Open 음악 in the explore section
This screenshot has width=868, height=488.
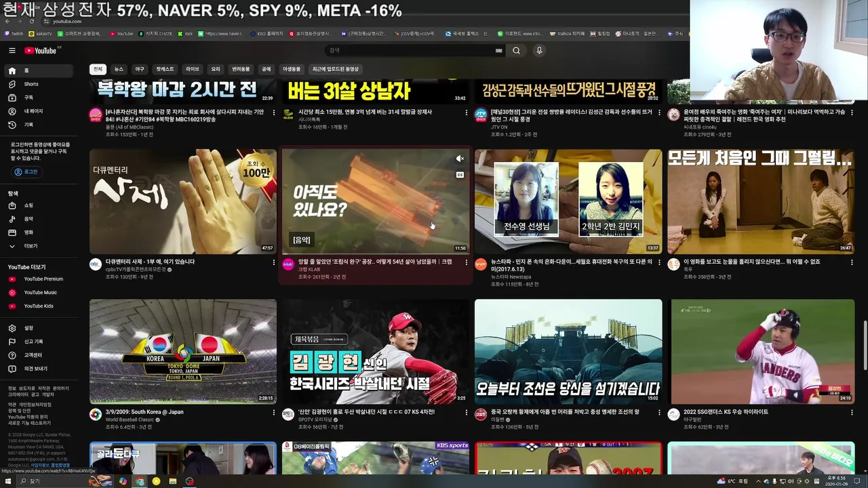point(38,219)
